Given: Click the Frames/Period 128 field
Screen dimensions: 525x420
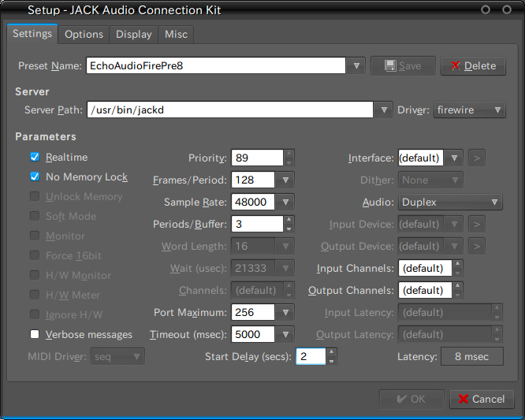Looking at the screenshot, I should tap(253, 180).
